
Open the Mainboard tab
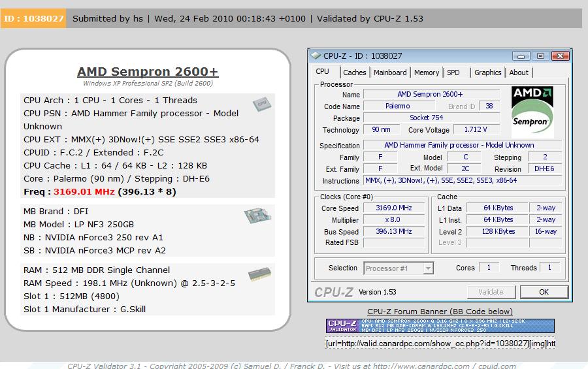(390, 72)
